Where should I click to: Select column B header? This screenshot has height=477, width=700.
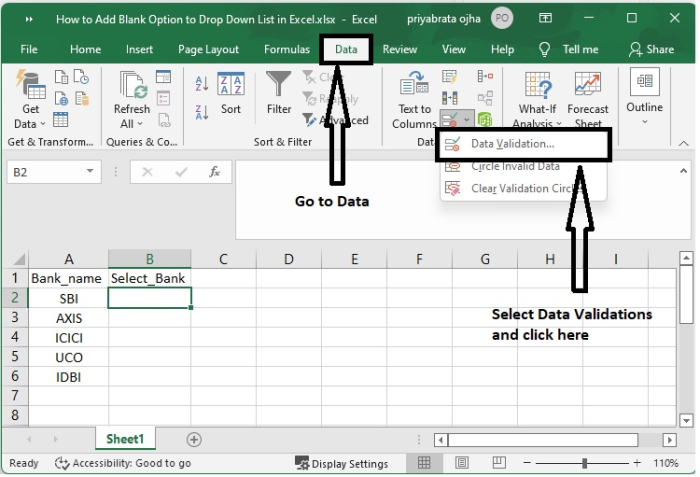pyautogui.click(x=150, y=259)
